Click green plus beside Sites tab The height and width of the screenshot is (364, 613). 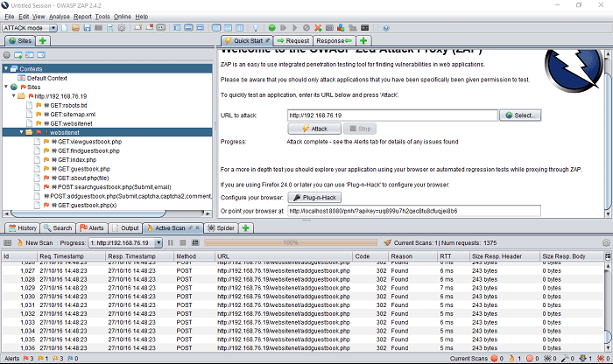[43, 40]
